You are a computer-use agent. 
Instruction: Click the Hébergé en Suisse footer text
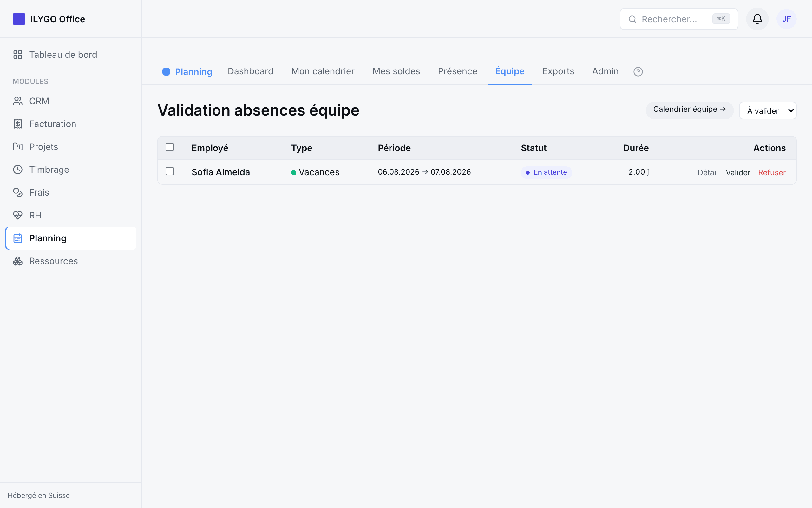tap(39, 495)
